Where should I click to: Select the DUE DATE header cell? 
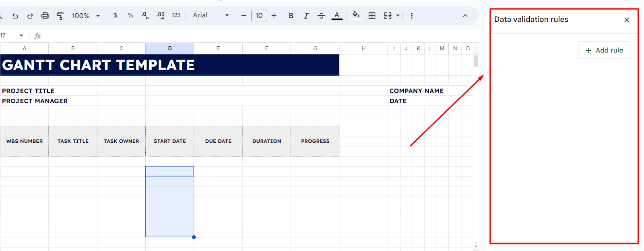pos(218,141)
